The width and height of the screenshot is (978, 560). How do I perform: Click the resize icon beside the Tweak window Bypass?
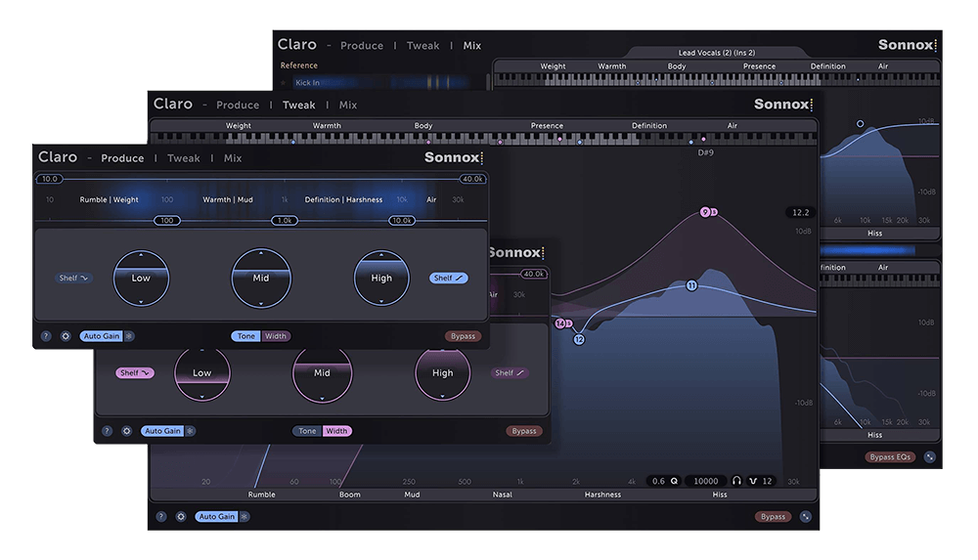[804, 516]
